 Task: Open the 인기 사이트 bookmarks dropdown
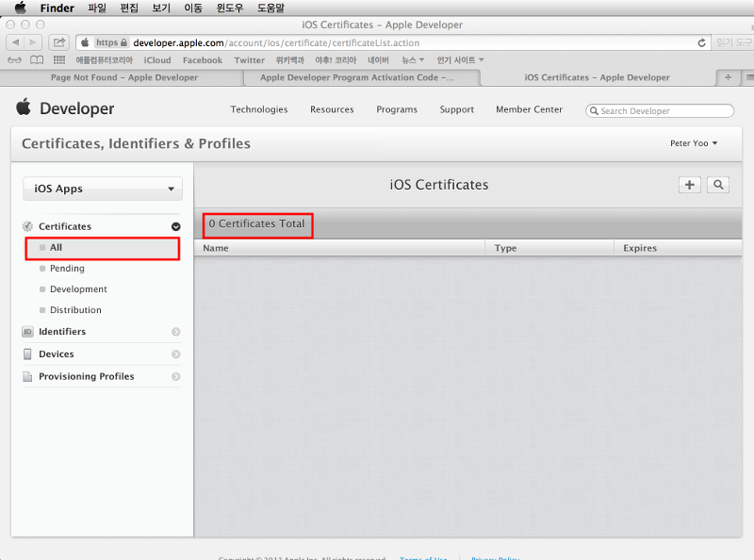[460, 60]
